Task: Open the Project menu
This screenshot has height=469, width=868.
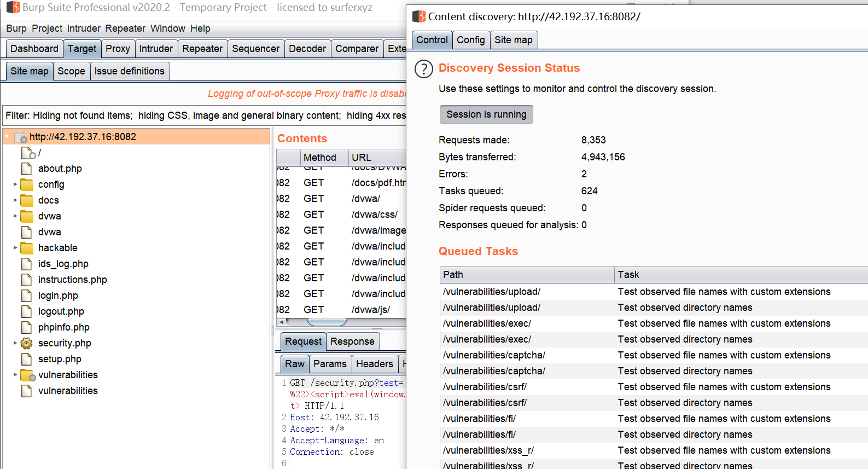Action: coord(47,28)
